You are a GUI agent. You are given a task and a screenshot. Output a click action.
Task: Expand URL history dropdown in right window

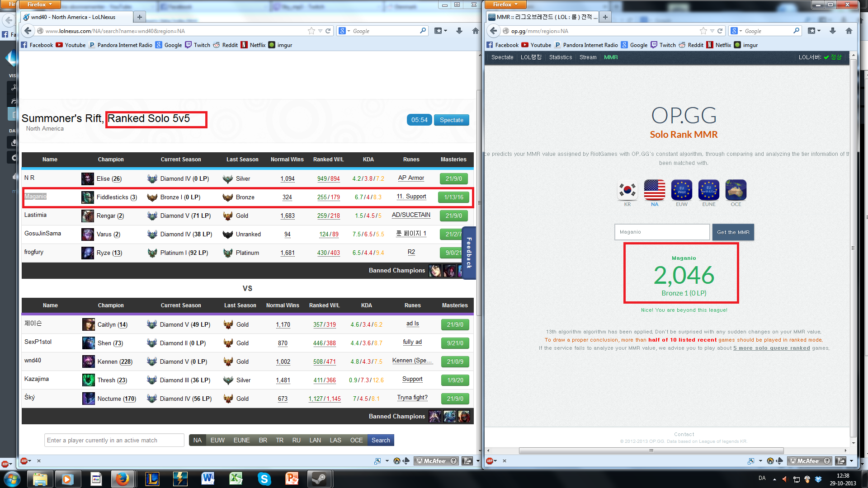pos(712,31)
